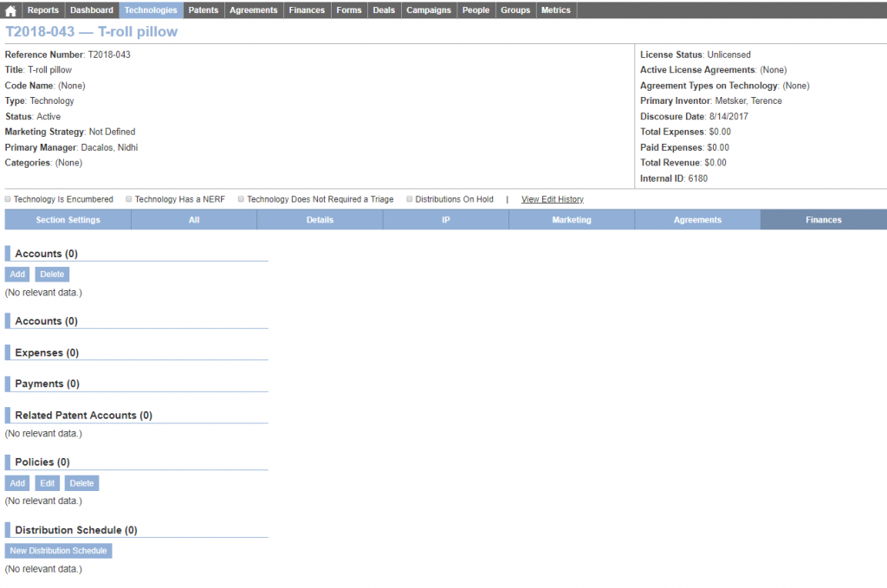Click Delete under Policies section
887x588 pixels.
tap(82, 483)
